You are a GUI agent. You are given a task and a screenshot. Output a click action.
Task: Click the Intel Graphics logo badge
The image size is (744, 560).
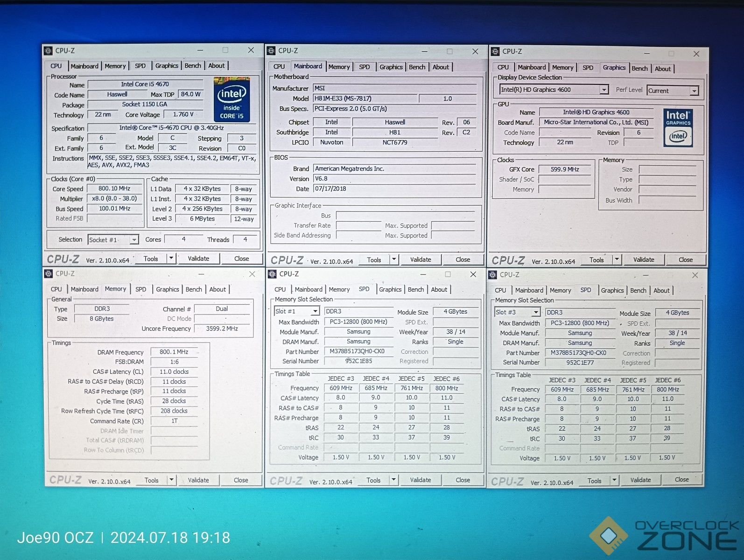click(x=678, y=127)
